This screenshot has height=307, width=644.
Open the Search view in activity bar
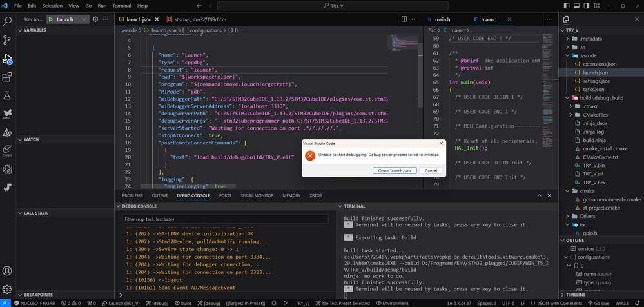(8, 21)
